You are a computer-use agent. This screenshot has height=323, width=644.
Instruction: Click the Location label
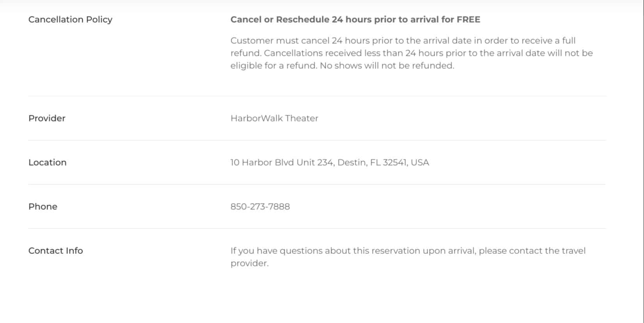pos(48,162)
